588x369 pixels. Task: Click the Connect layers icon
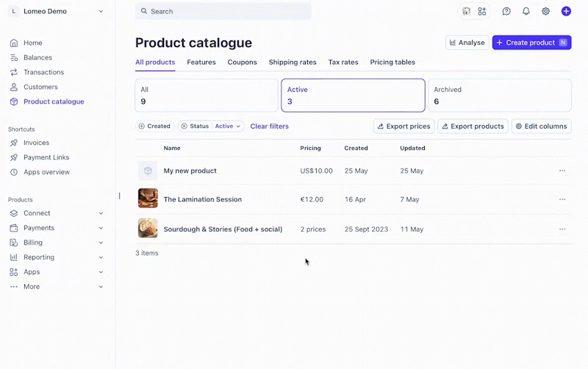[x=14, y=213]
